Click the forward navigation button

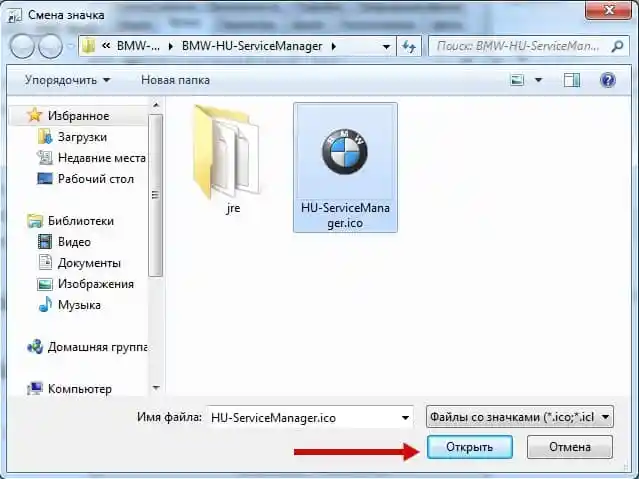coord(50,46)
